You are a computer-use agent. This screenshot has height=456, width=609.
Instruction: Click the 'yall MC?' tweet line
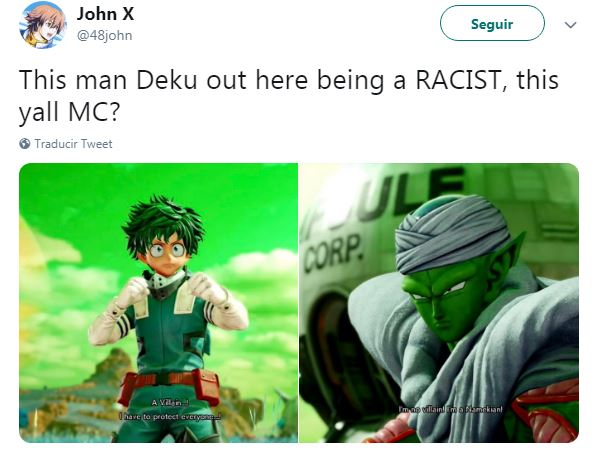pos(69,113)
